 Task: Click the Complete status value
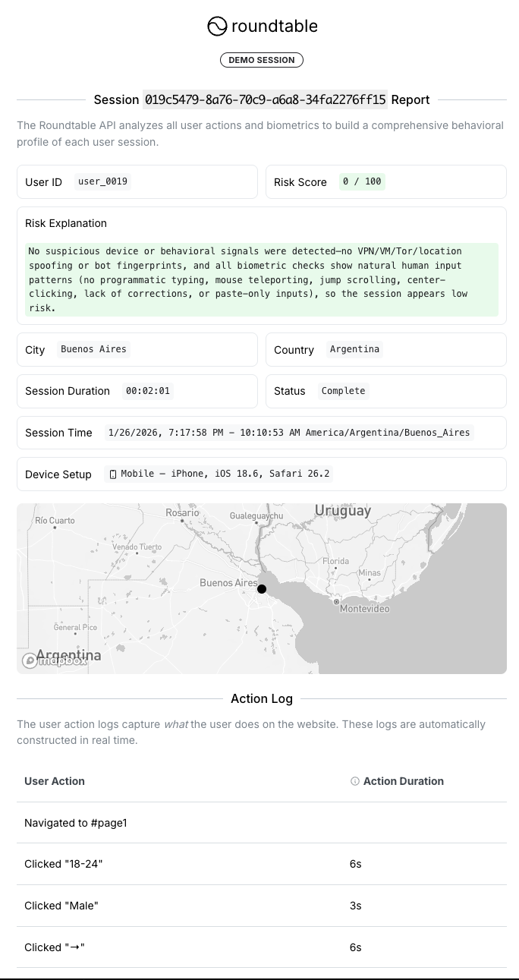click(343, 391)
